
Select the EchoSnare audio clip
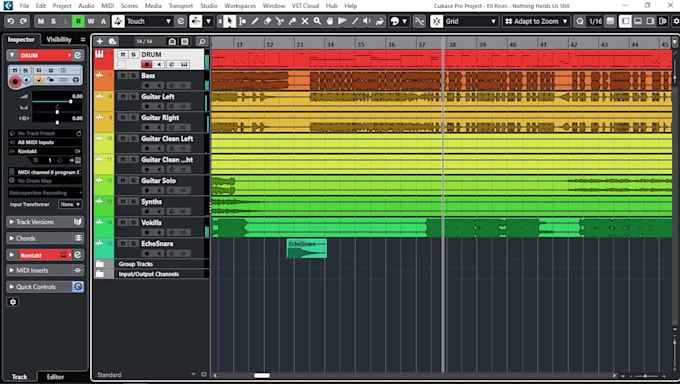[x=307, y=249]
